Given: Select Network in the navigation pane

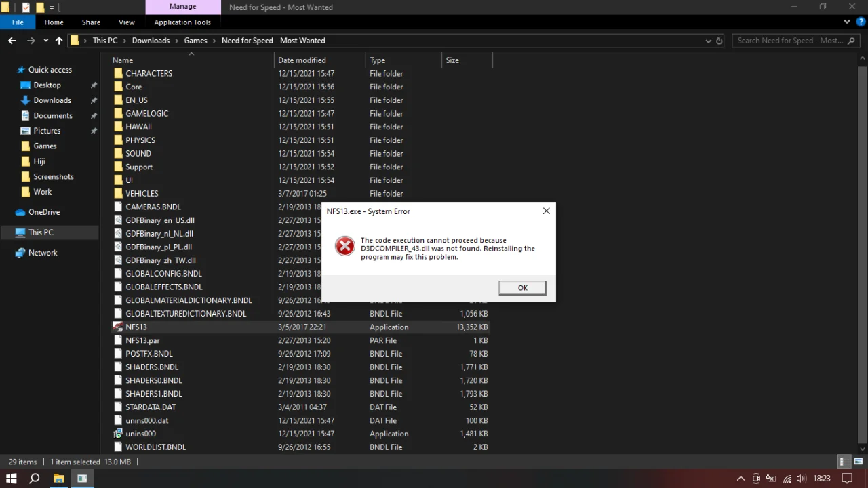Looking at the screenshot, I should tap(43, 253).
